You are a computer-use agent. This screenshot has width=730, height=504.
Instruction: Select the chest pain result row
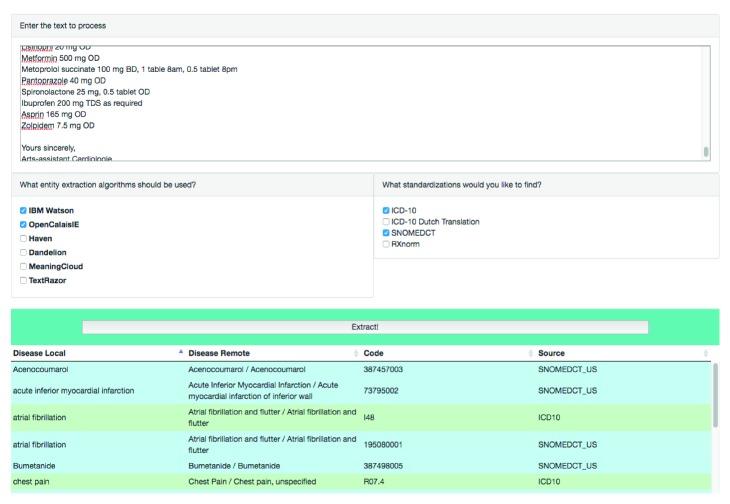pyautogui.click(x=360, y=481)
